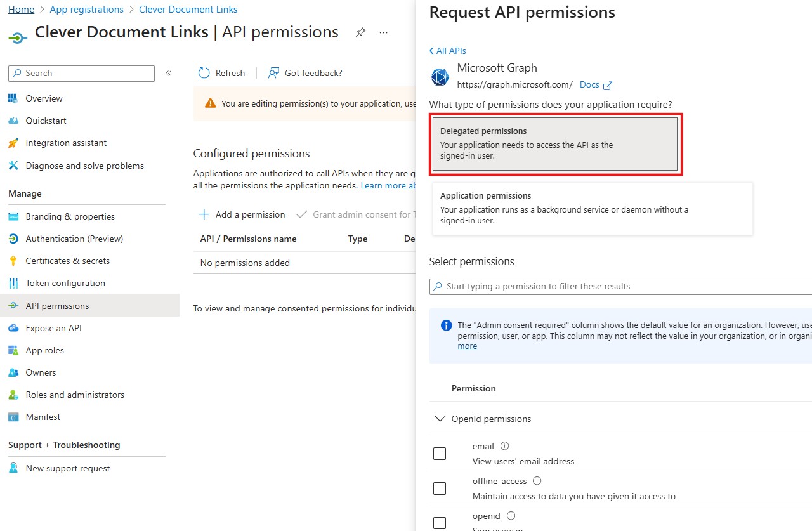The width and height of the screenshot is (812, 531).
Task: Check the offline_access permission
Action: (x=440, y=488)
